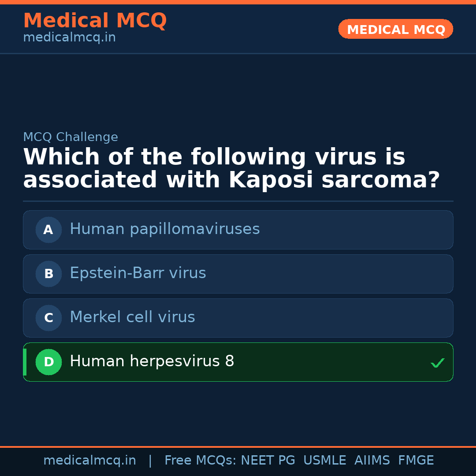
Task: Click the green checkmark on option D
Action: point(437,363)
